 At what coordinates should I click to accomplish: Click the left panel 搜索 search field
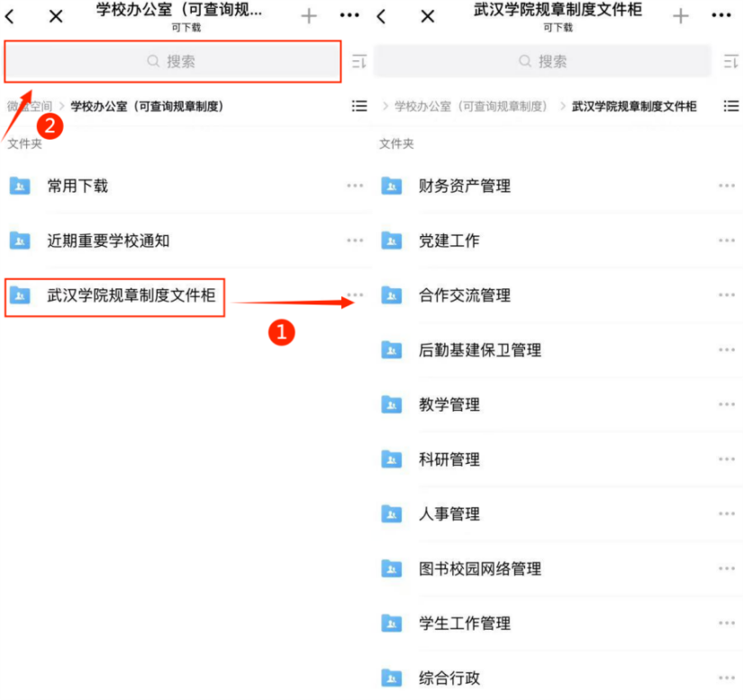click(x=173, y=61)
